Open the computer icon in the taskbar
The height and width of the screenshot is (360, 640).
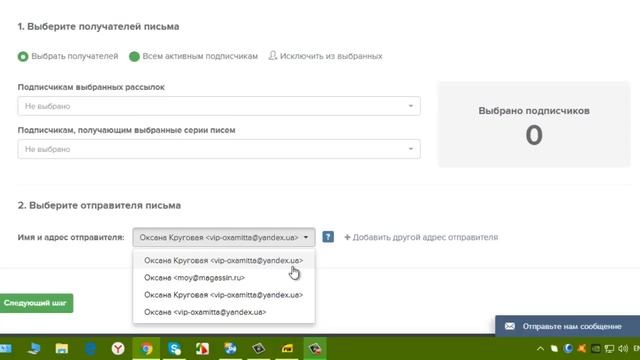tap(33, 349)
